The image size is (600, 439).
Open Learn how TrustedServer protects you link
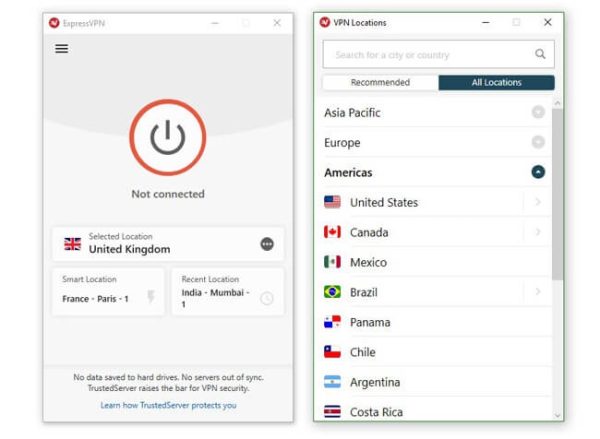point(168,405)
